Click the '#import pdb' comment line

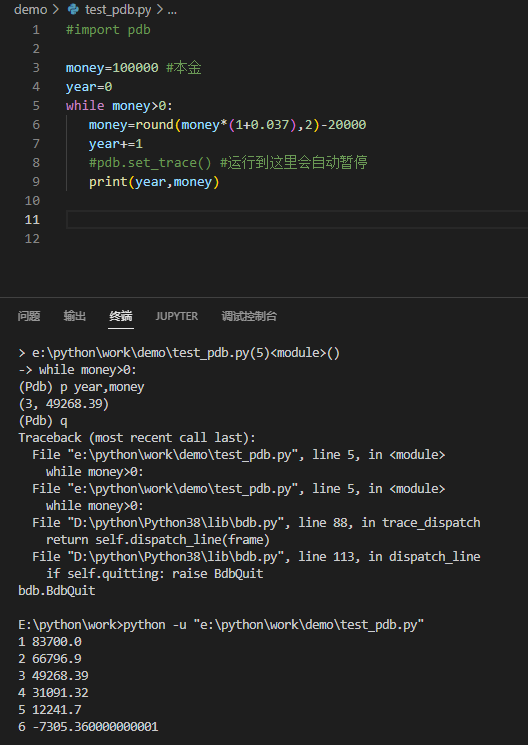pos(108,30)
